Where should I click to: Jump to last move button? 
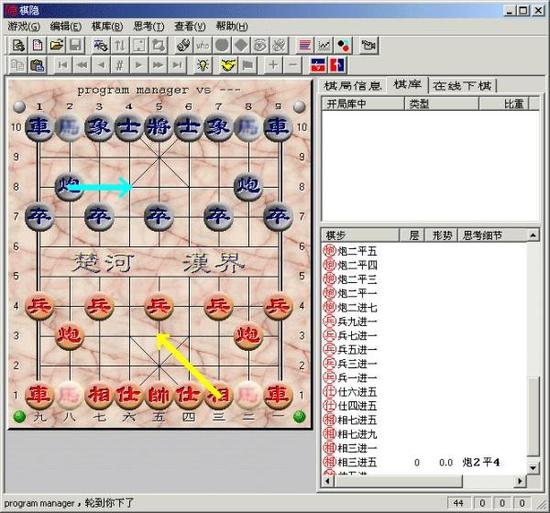pyautogui.click(x=177, y=65)
